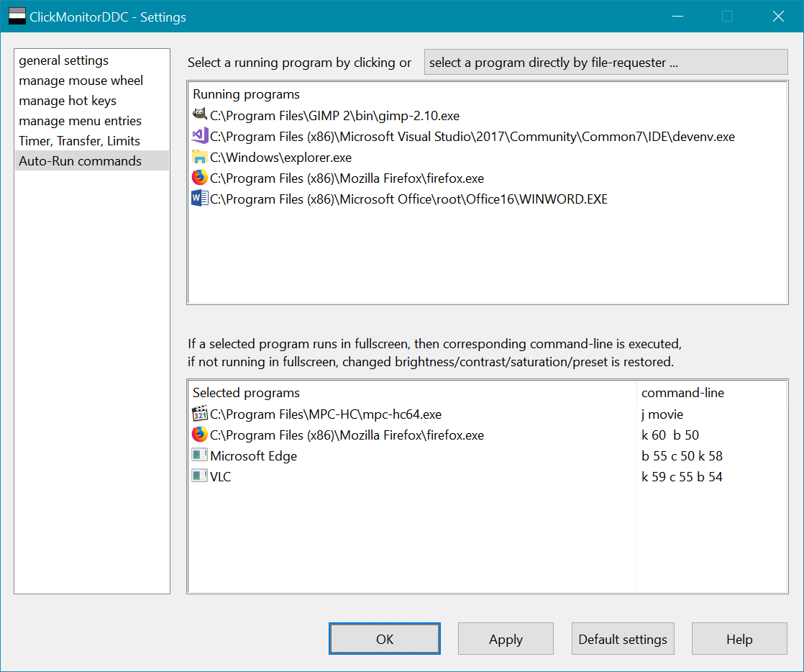Click the 'command-line' column header
The width and height of the screenshot is (804, 672).
coord(682,392)
